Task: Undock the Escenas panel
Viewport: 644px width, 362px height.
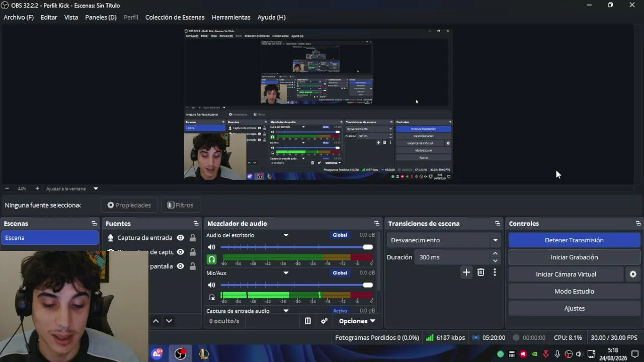Action: pos(94,223)
